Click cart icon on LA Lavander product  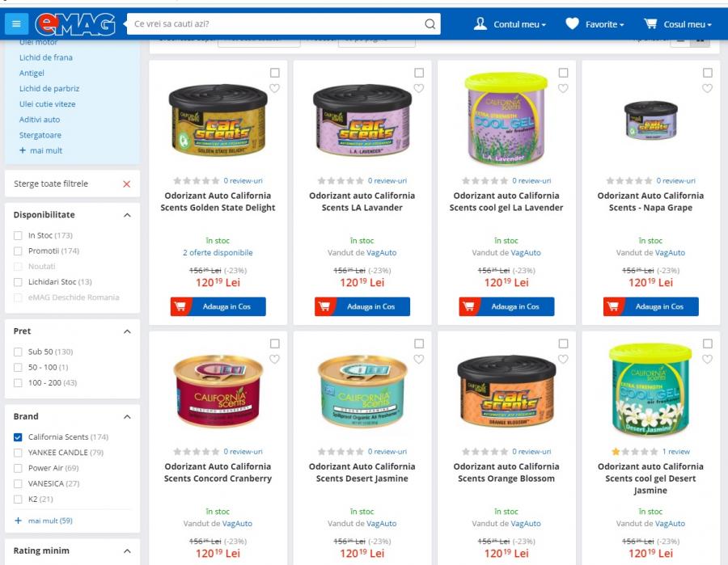tap(324, 306)
